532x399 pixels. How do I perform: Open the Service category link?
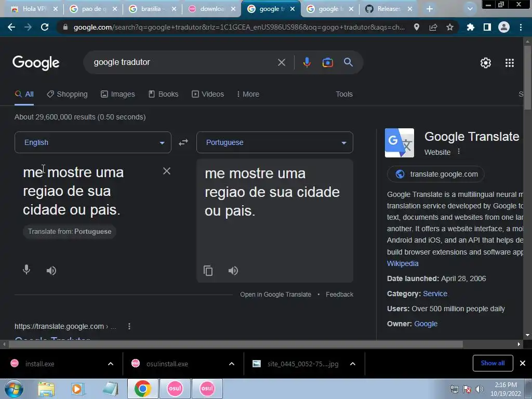(x=435, y=294)
